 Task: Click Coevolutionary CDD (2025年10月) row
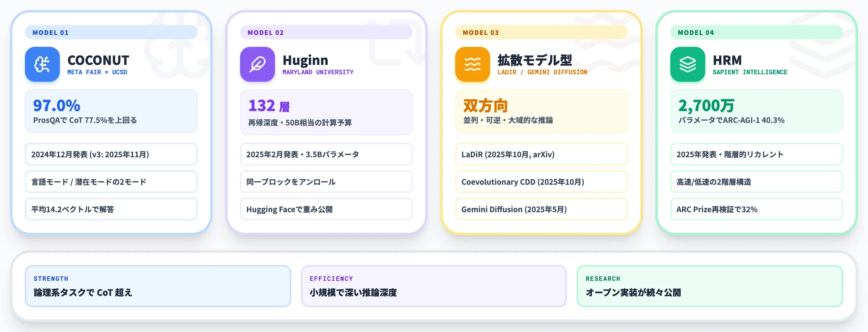pyautogui.click(x=541, y=182)
